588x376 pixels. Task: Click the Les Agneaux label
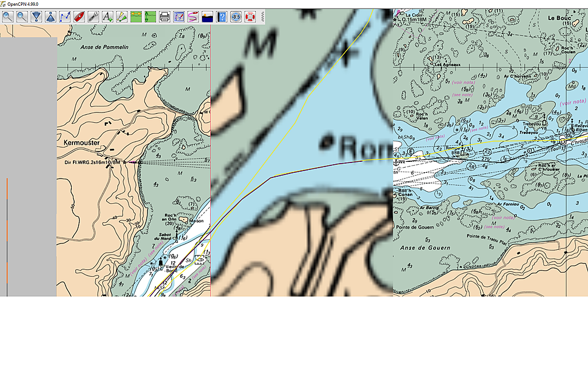447,64
